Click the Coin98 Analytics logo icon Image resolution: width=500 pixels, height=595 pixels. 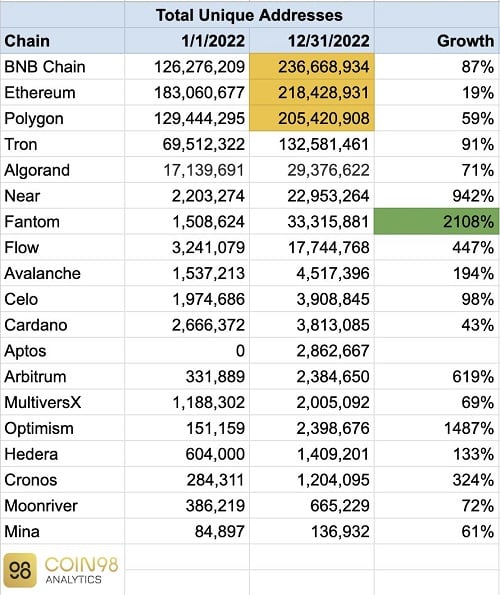tap(20, 570)
